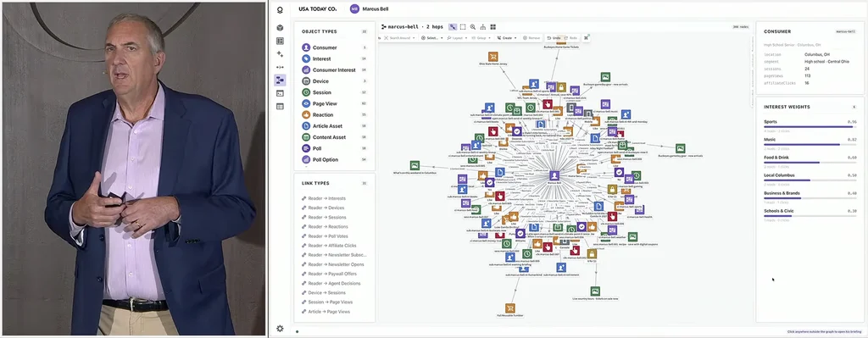
Task: Click the cube icon in left sidebar
Action: (280, 28)
